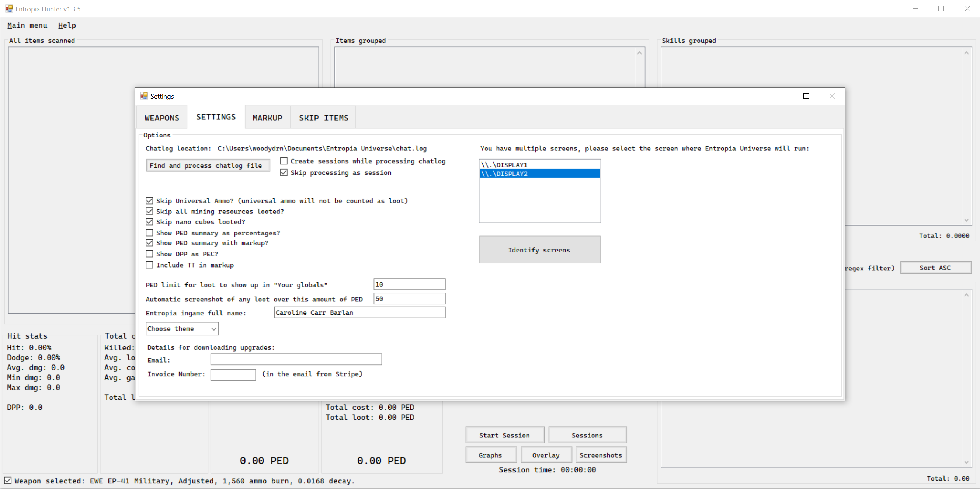Screen dimensions: 980x489
Task: Select \\.\DISPLAY1 in the screen list
Action: click(x=539, y=165)
